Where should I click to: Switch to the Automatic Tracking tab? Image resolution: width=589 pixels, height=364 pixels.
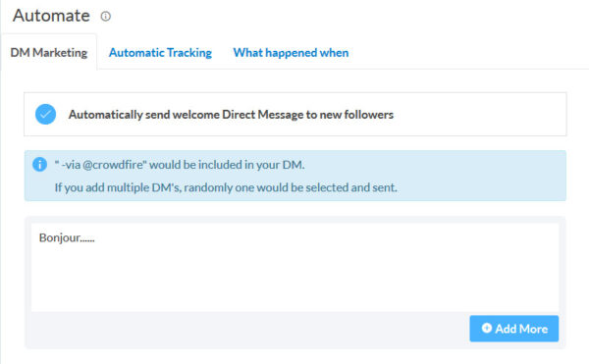point(160,53)
